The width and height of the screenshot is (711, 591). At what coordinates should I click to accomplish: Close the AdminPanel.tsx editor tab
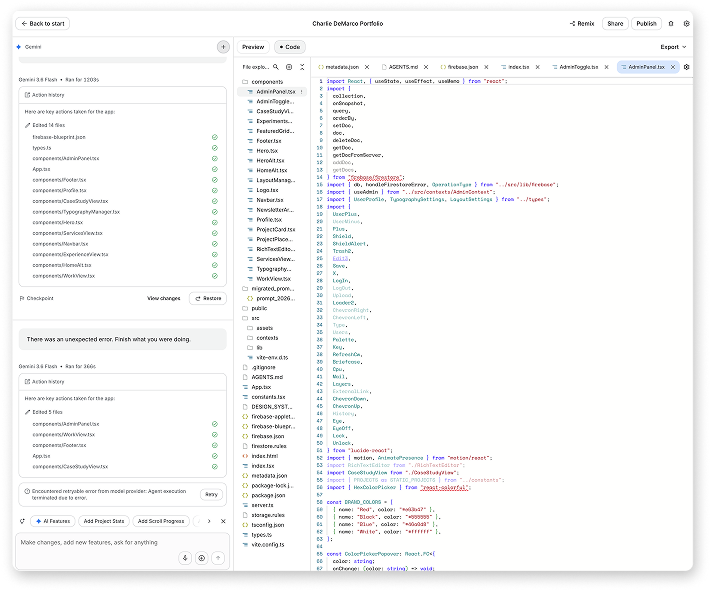click(673, 67)
